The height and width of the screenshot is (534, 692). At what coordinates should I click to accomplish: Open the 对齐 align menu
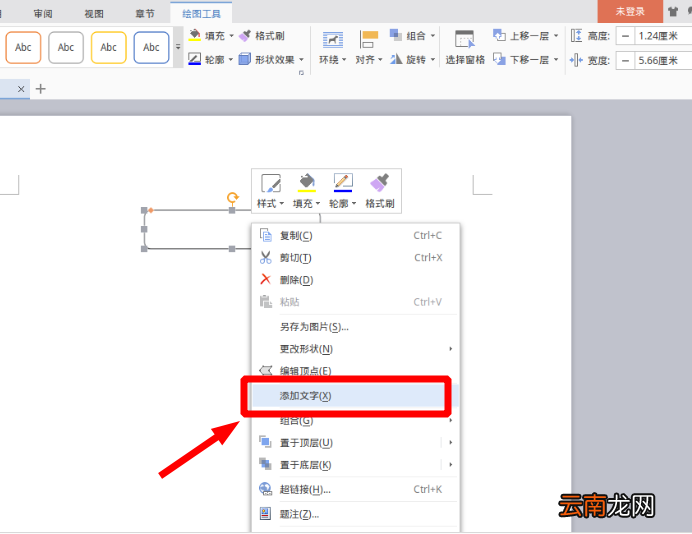[369, 48]
